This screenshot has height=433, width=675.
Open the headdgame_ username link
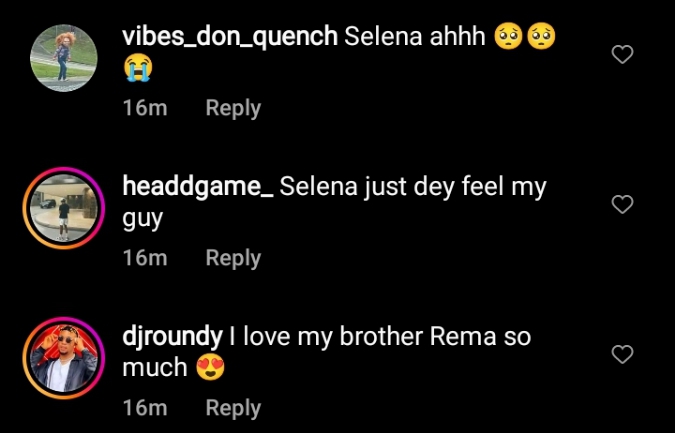197,187
